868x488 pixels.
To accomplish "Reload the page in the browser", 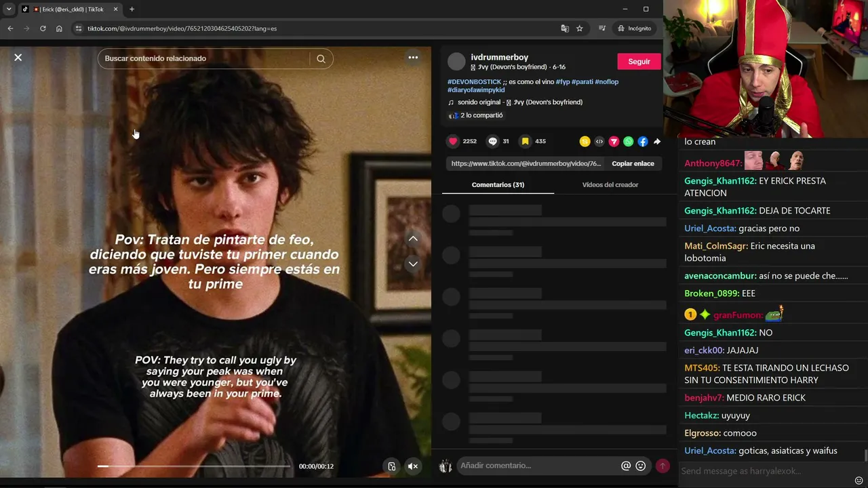I will pos(43,28).
